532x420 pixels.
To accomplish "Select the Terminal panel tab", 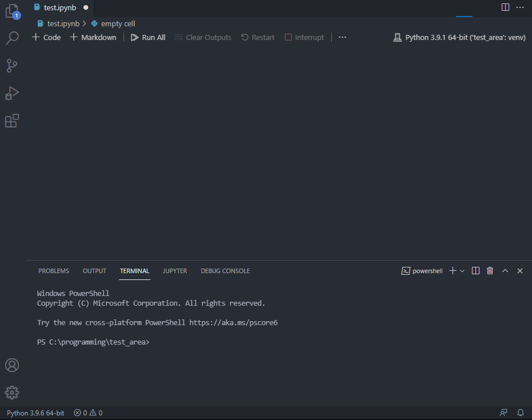I will 134,271.
